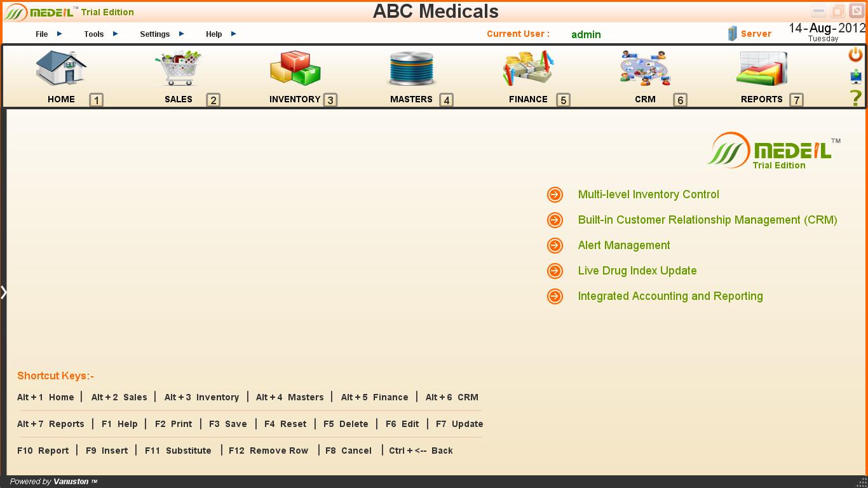
Task: Click arrow bullet beside Integrated Accounting and Reporting
Action: click(555, 296)
